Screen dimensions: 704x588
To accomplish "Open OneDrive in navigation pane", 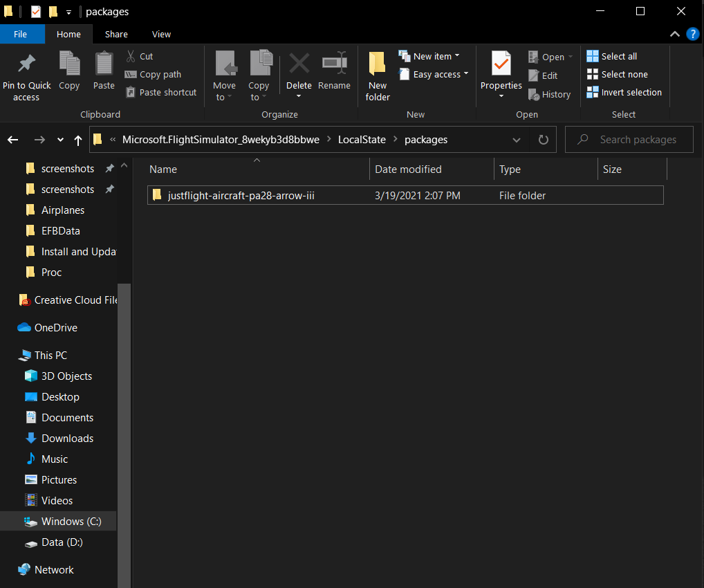I will (47, 328).
